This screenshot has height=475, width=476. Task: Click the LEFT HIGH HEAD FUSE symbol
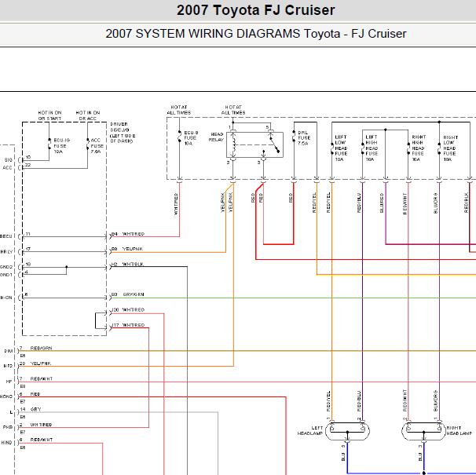(362, 148)
